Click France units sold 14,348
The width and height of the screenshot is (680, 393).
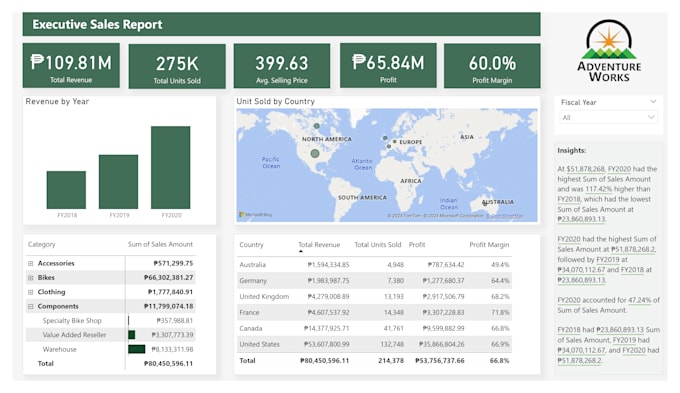(x=393, y=312)
